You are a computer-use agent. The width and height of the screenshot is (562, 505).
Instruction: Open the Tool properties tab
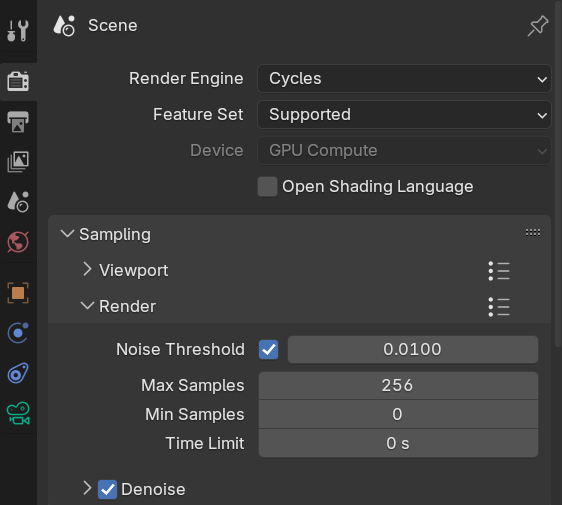tap(18, 31)
